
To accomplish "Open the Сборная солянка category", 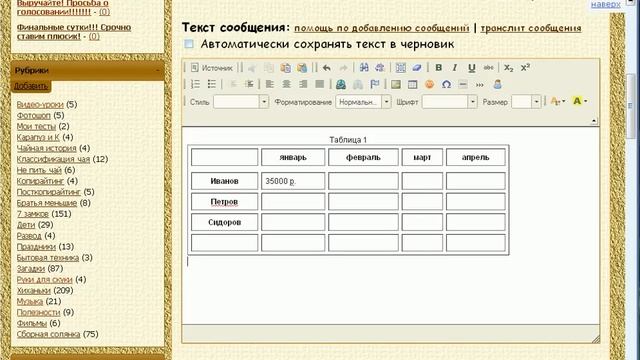I will coord(48,334).
